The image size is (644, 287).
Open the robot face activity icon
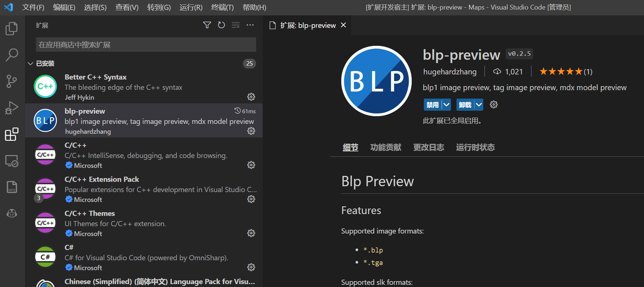coord(12,213)
